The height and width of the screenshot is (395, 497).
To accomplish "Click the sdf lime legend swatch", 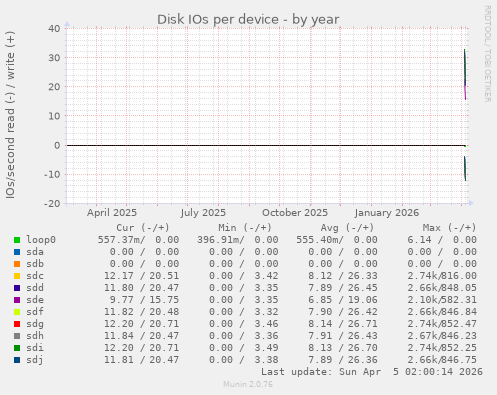I will 17,312.
